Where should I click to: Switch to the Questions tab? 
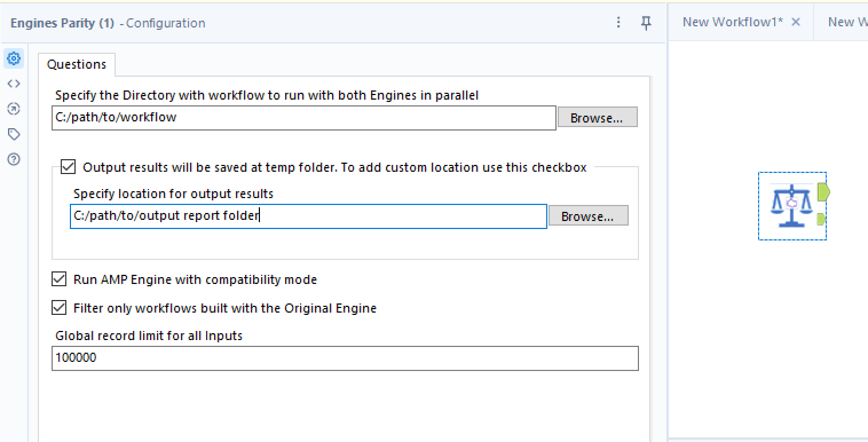coord(77,64)
